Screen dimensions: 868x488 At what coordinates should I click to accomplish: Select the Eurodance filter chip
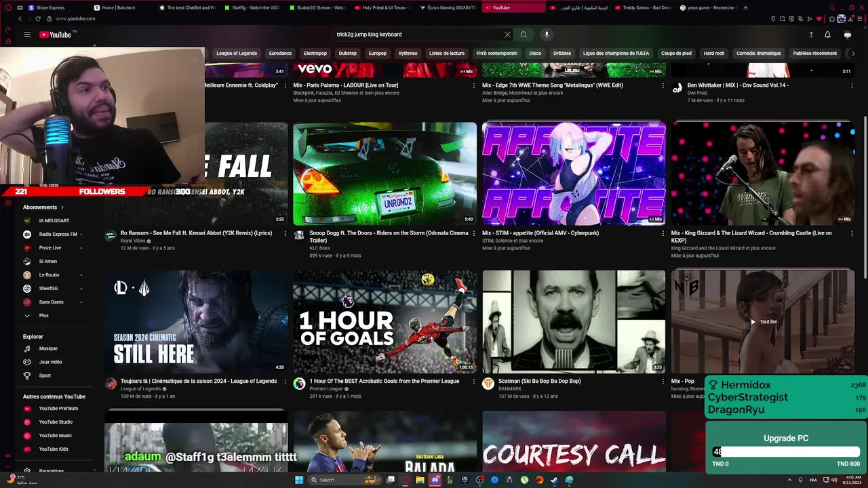pos(280,54)
